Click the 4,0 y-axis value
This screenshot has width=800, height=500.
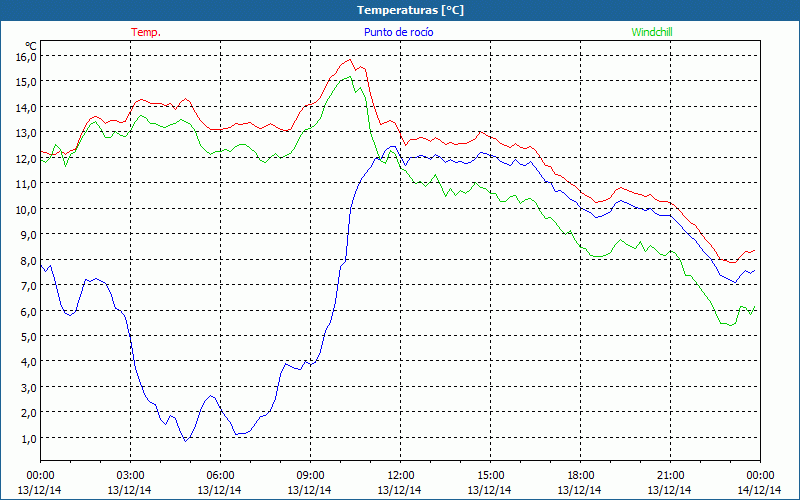click(x=28, y=362)
